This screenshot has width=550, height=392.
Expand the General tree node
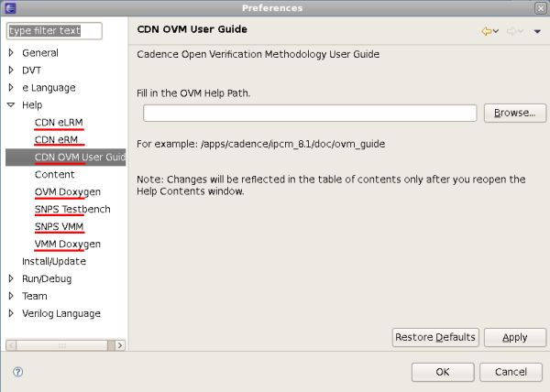pos(11,52)
